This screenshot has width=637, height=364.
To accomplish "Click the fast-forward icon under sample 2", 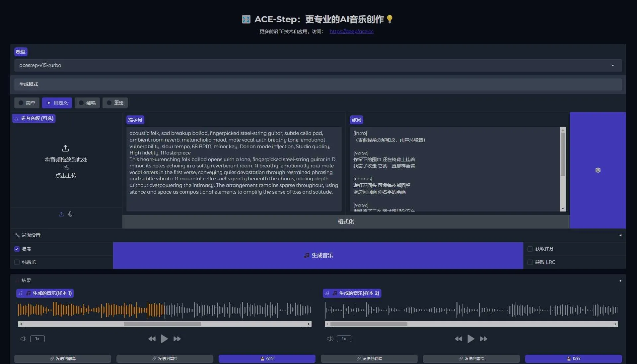I will 483,339.
